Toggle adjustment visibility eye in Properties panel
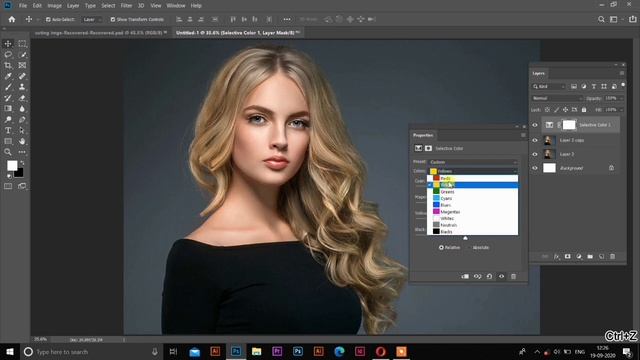This screenshot has height=360, width=640. click(x=501, y=276)
